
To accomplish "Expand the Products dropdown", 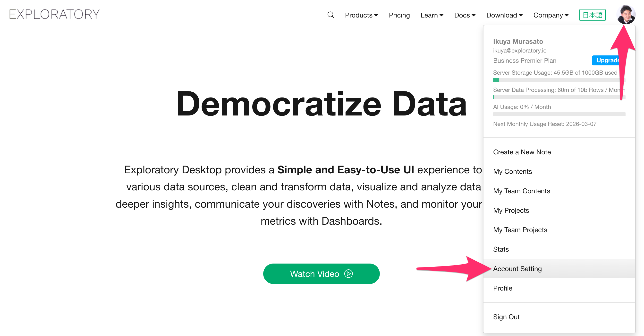I will (361, 15).
